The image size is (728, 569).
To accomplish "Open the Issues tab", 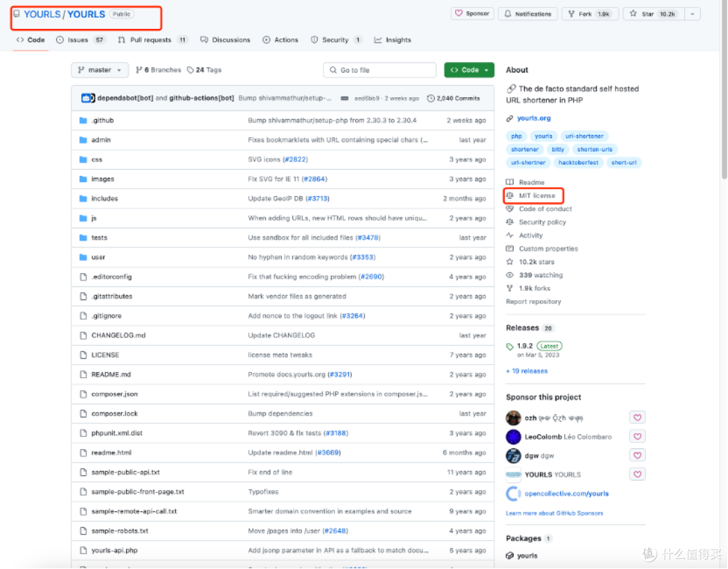I will [80, 40].
